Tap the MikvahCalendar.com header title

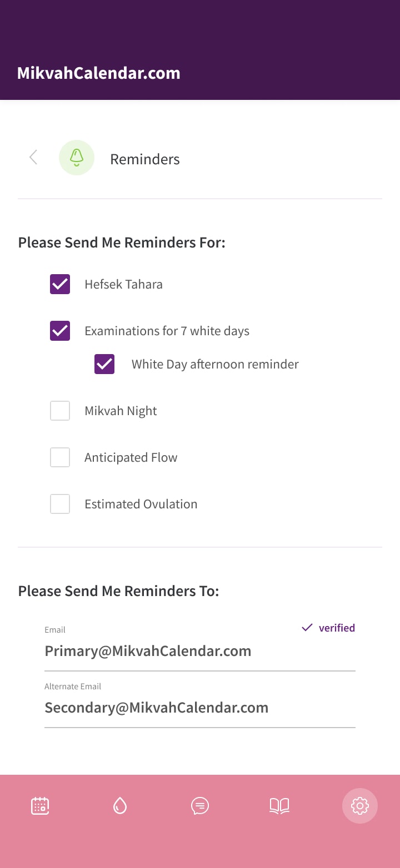coord(99,73)
